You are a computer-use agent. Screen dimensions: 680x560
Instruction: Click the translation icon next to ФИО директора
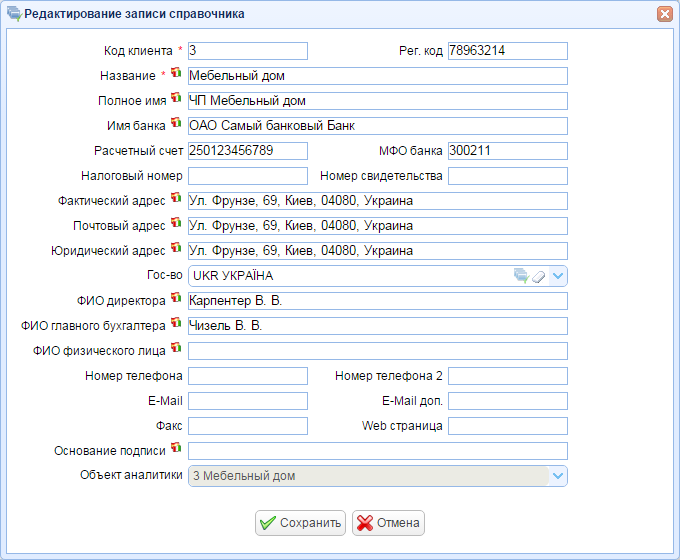[x=176, y=298]
